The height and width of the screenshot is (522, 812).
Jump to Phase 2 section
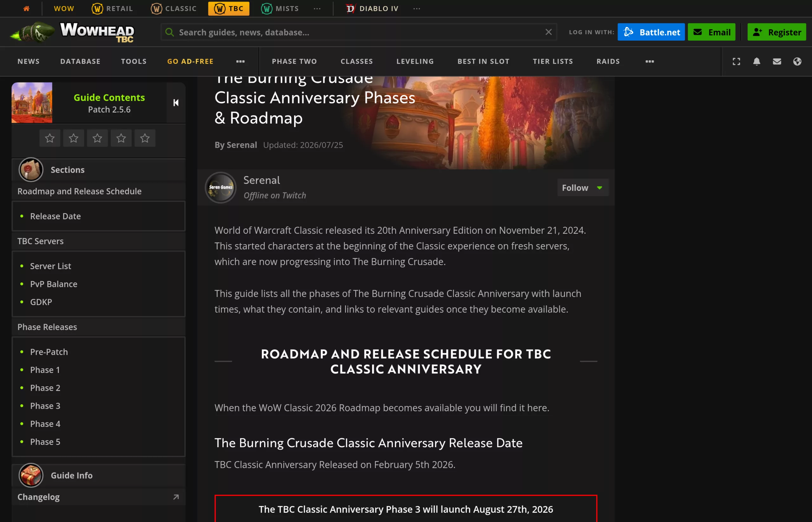click(x=45, y=388)
